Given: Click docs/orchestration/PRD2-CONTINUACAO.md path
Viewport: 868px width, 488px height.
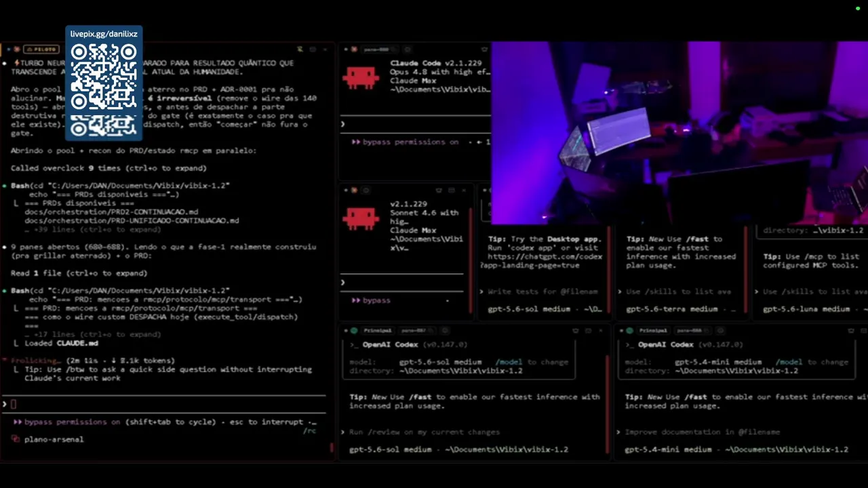Looking at the screenshot, I should click(x=111, y=212).
